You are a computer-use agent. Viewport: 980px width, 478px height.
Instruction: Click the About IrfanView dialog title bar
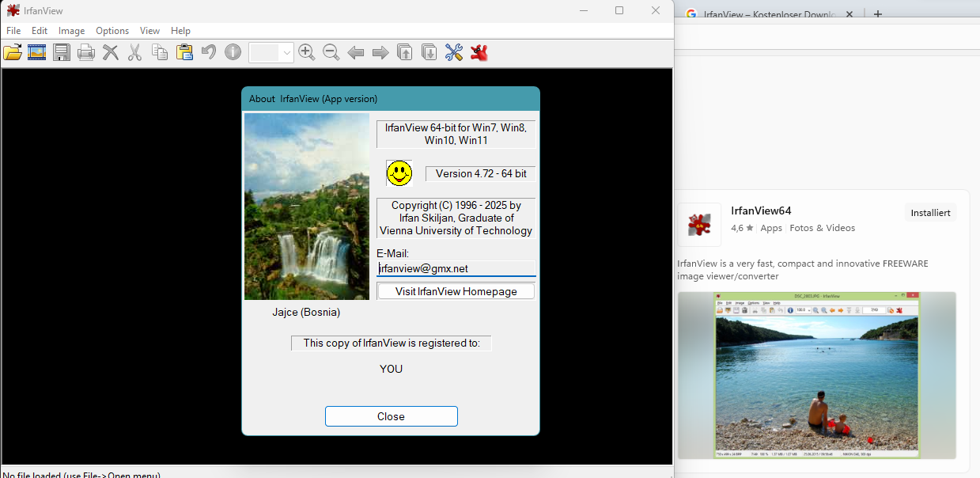coord(391,99)
